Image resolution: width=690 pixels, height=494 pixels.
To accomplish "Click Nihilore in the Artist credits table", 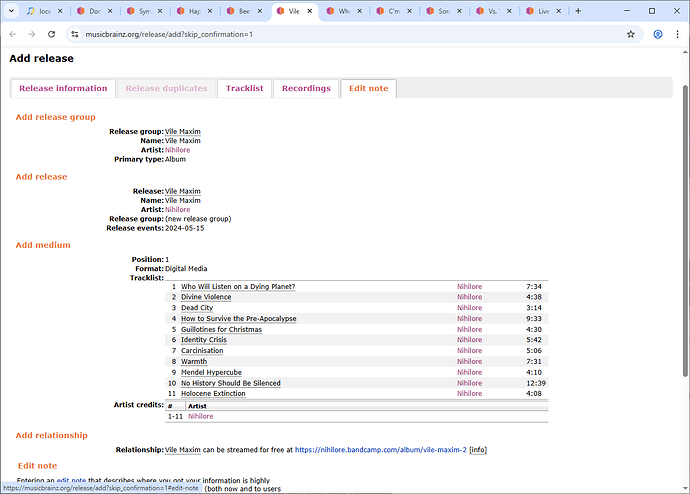I will tap(200, 417).
